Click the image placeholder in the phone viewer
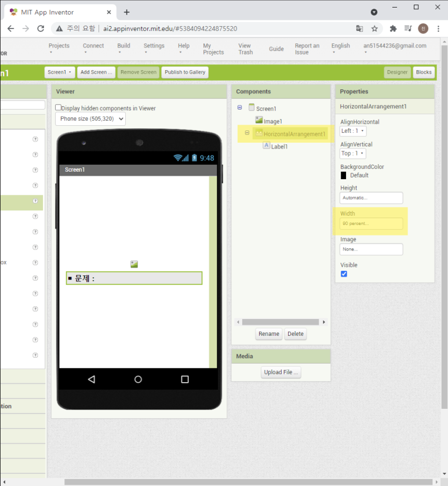 pyautogui.click(x=134, y=264)
